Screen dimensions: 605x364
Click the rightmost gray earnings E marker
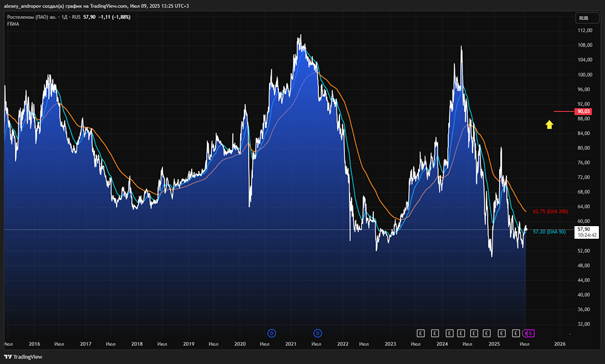[x=516, y=333]
